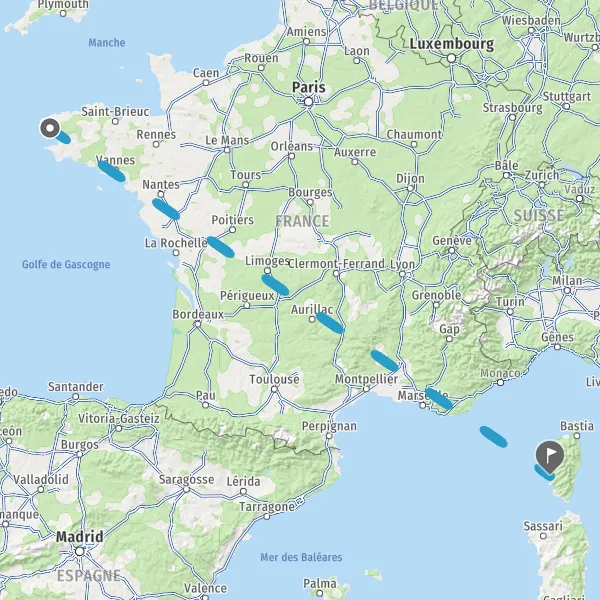The width and height of the screenshot is (600, 600).
Task: Click the Luxembourg city marker
Action: [x=452, y=58]
